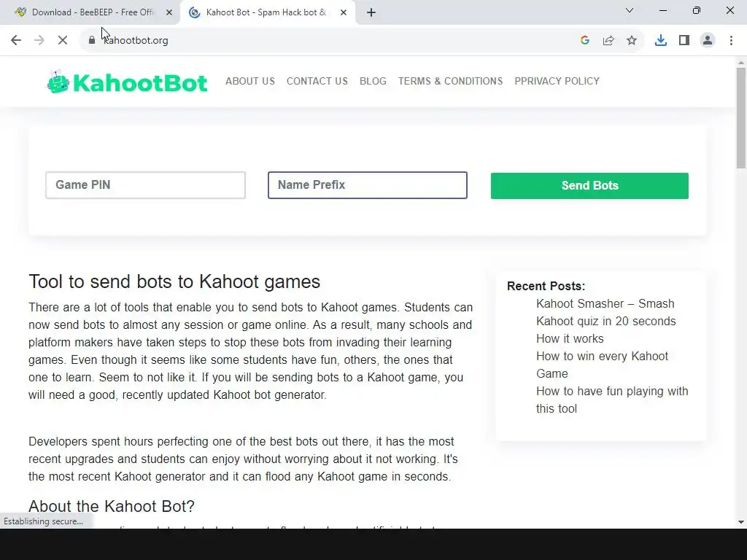Minimize the browser window

click(x=662, y=10)
